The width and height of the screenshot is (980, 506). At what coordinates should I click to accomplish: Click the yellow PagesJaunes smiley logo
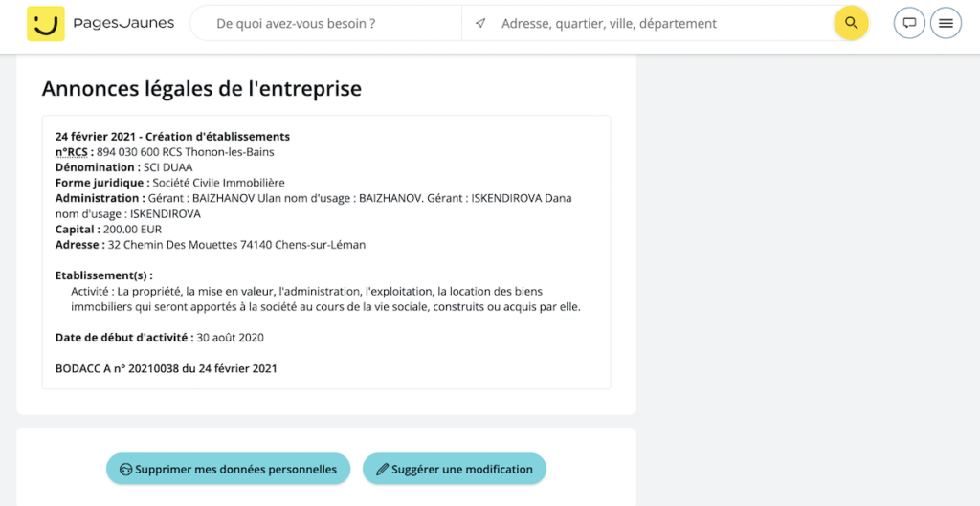45,23
